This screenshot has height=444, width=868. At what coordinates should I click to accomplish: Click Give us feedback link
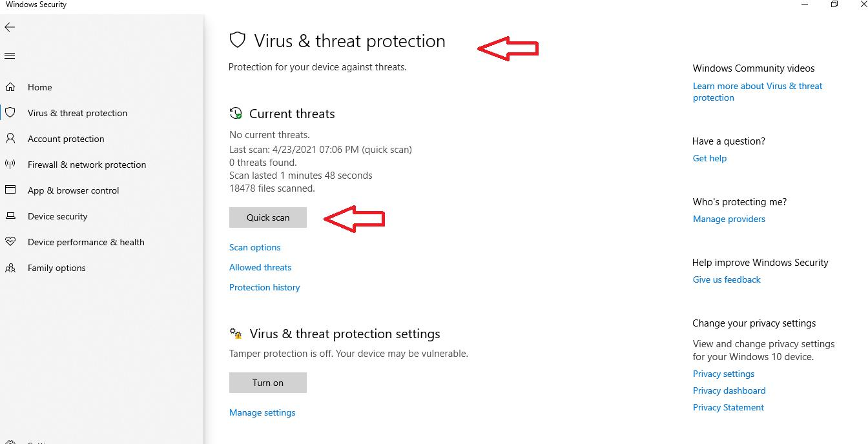coord(727,279)
